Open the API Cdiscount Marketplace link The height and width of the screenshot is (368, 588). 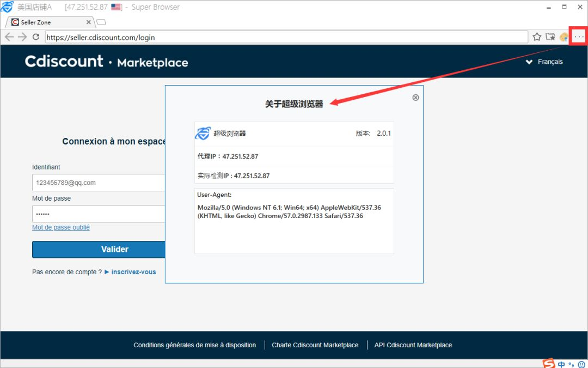tap(413, 345)
